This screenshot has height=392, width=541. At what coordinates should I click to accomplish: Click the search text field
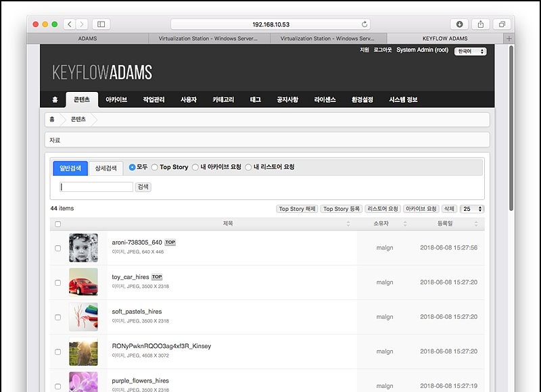click(x=96, y=187)
